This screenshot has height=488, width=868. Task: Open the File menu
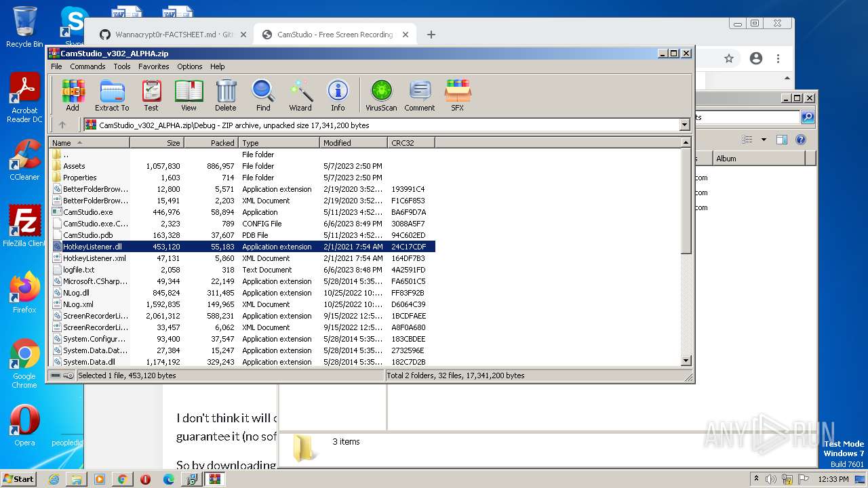pos(56,66)
